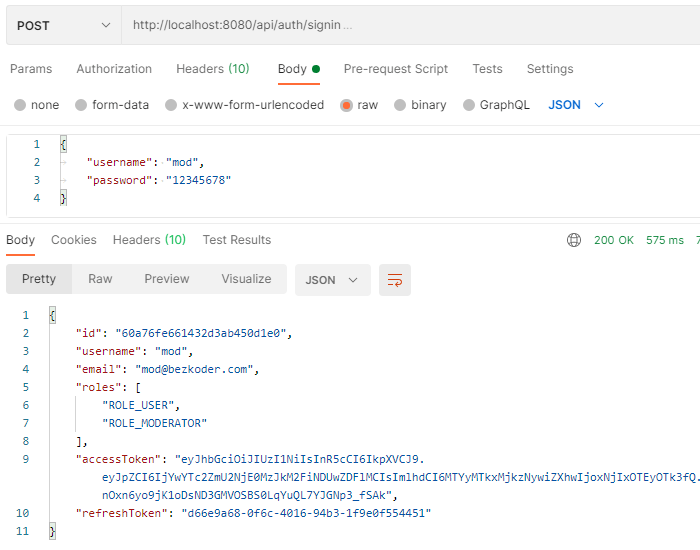The width and height of the screenshot is (700, 550).
Task: Open the Settings tab
Action: (550, 69)
